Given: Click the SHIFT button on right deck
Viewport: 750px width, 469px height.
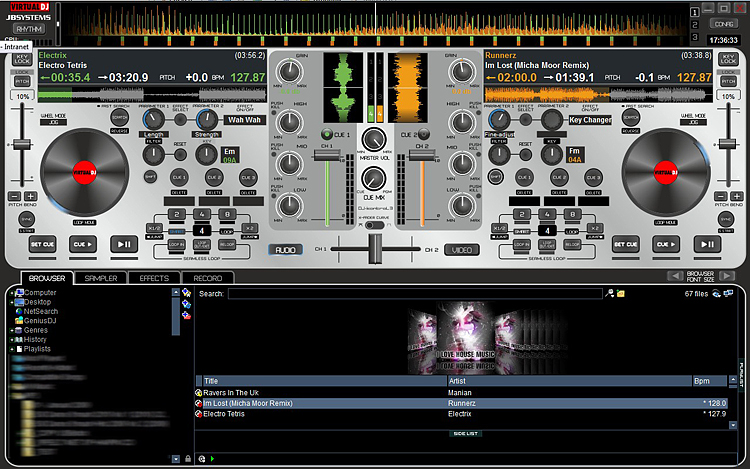Looking at the screenshot, I should tap(496, 177).
